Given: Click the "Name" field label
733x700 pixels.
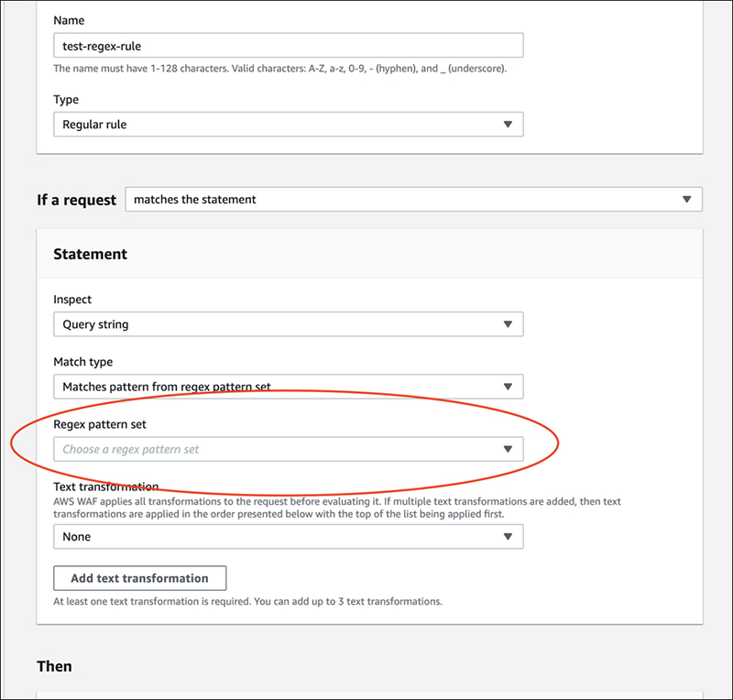Looking at the screenshot, I should (69, 18).
